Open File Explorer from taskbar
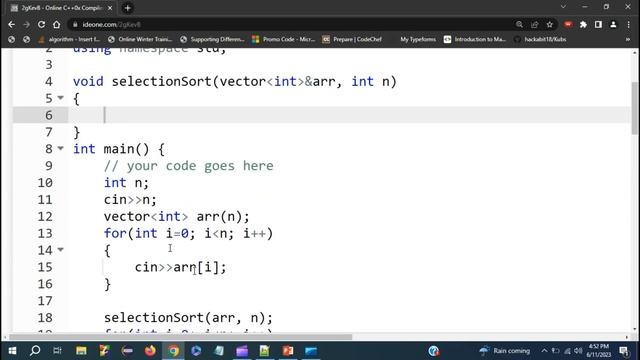 81,351
